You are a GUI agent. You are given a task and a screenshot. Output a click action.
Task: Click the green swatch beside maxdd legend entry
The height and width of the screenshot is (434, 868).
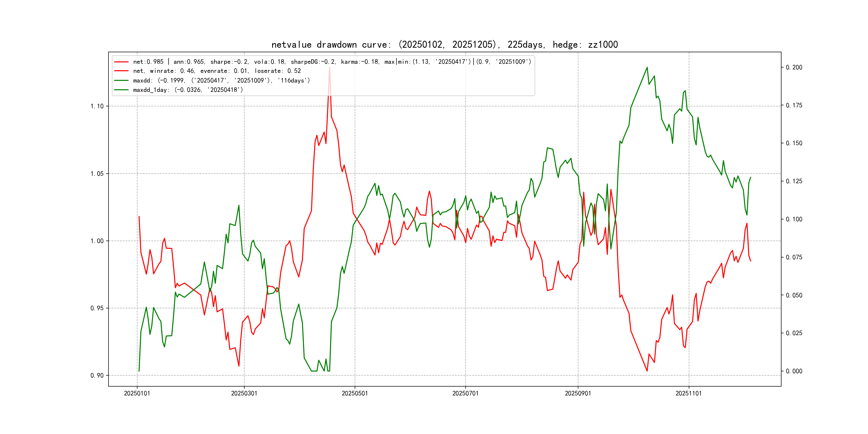[x=121, y=81]
